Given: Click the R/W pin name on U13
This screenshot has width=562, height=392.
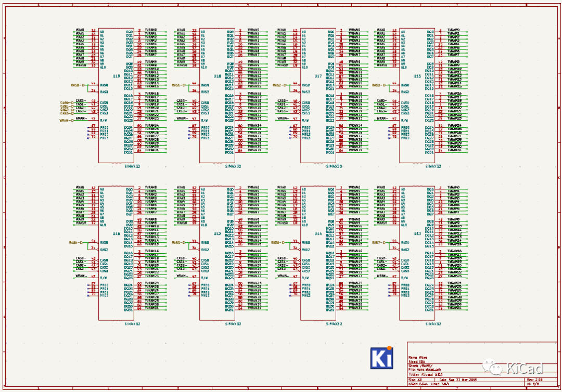Looking at the screenshot, I should pyautogui.click(x=405, y=278).
